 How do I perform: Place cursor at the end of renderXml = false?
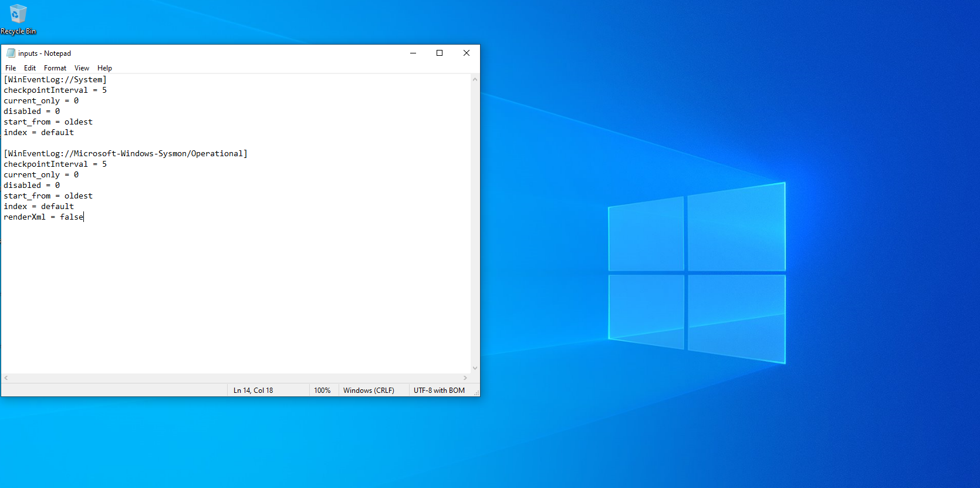84,217
